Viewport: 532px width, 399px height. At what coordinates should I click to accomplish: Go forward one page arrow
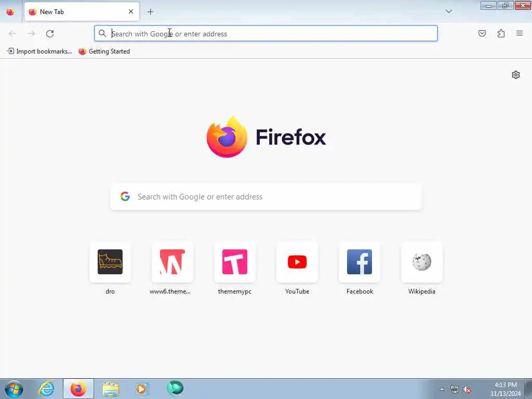(x=31, y=34)
